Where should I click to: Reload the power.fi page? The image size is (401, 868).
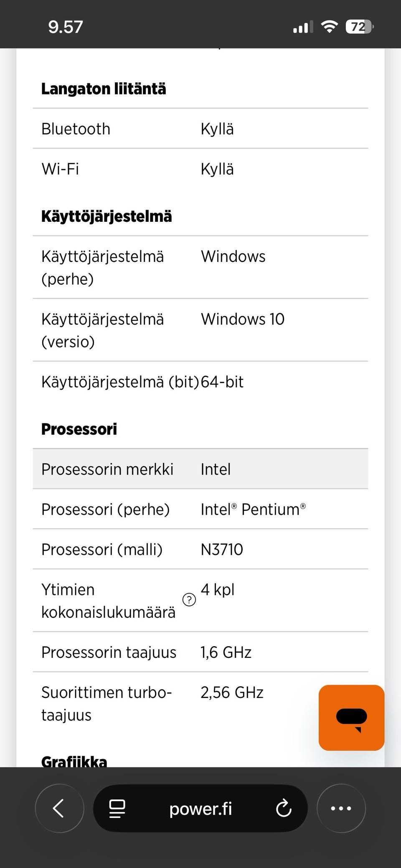point(284,808)
